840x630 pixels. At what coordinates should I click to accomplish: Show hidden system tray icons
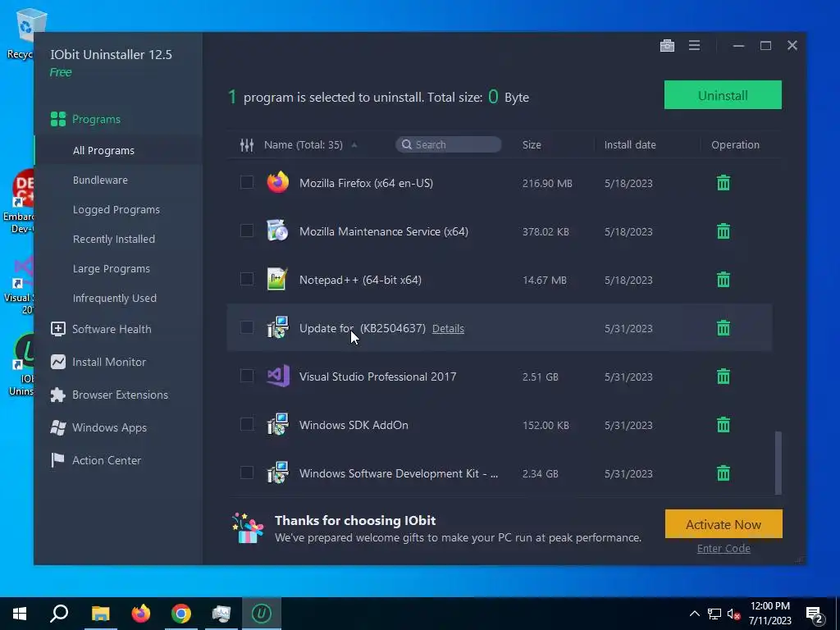(694, 614)
